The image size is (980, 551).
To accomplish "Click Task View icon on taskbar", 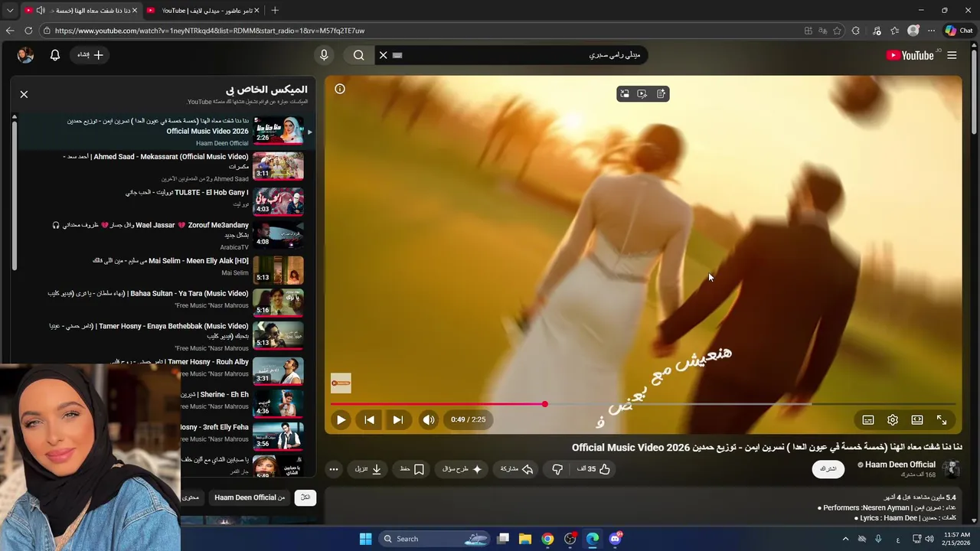I will point(503,539).
